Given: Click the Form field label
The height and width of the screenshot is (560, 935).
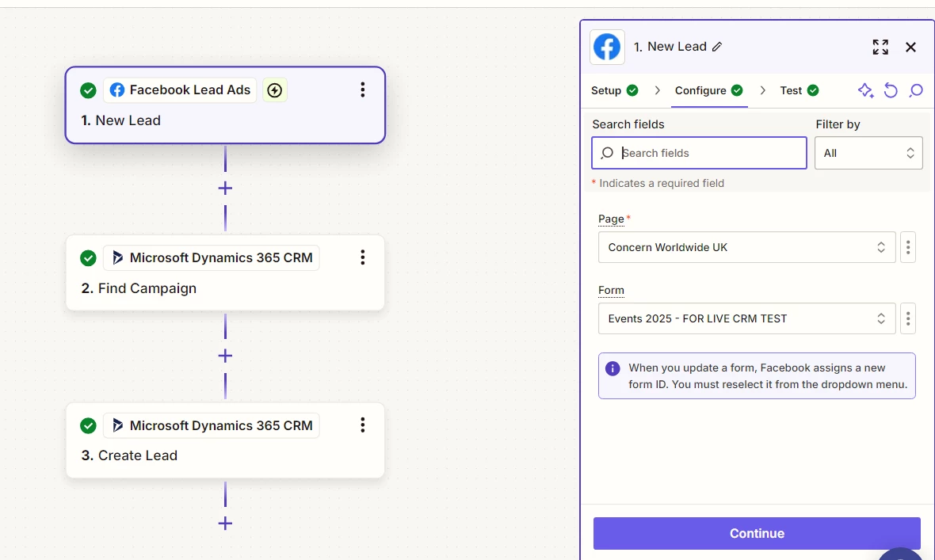Looking at the screenshot, I should [x=611, y=291].
